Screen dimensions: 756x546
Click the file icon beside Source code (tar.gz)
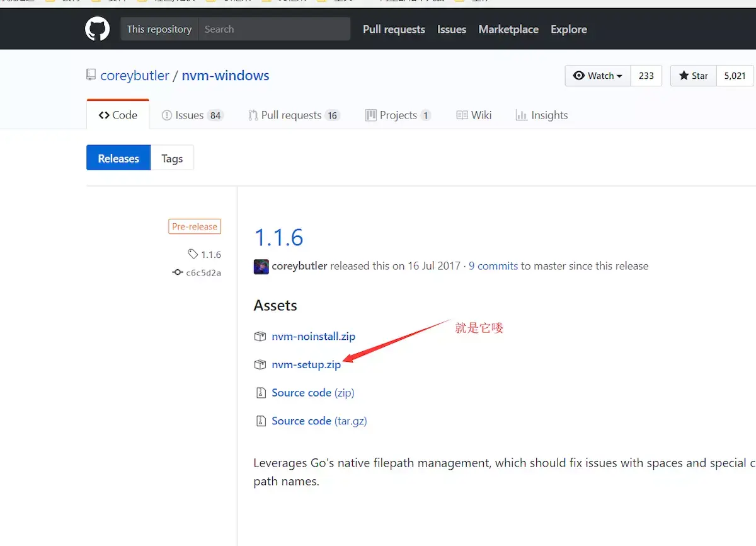click(260, 421)
